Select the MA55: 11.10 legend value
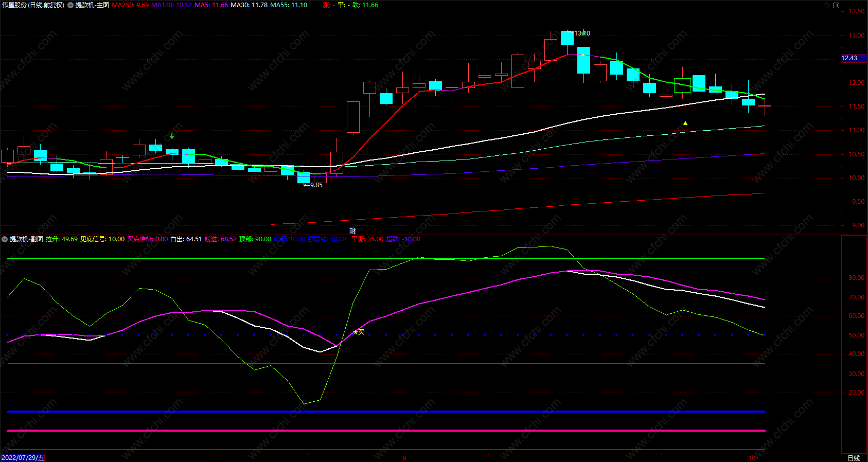868x462 pixels. tap(289, 5)
